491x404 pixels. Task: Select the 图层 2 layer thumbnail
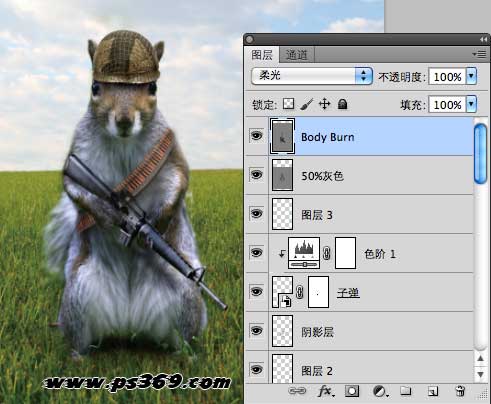pos(282,368)
